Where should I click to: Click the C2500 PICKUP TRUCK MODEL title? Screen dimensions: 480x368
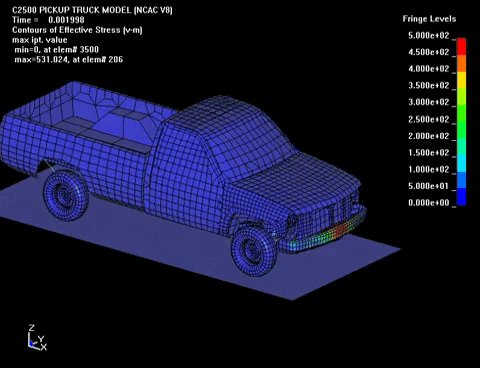[92, 10]
